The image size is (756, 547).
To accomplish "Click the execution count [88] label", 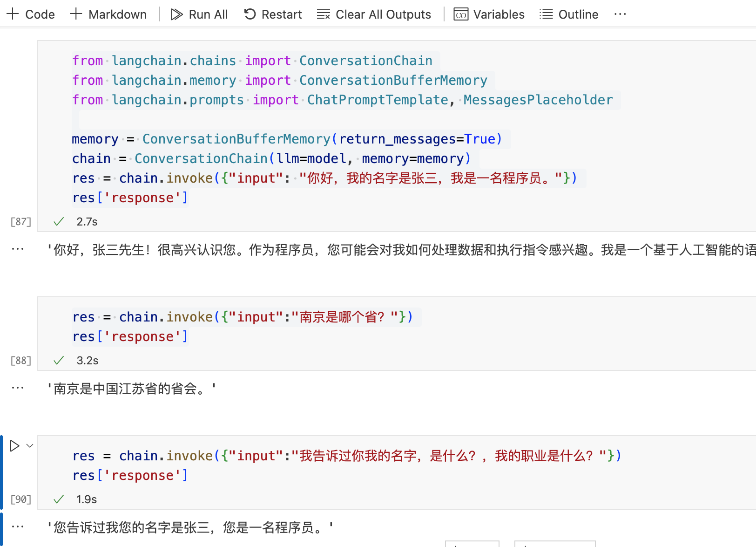I will click(x=20, y=360).
